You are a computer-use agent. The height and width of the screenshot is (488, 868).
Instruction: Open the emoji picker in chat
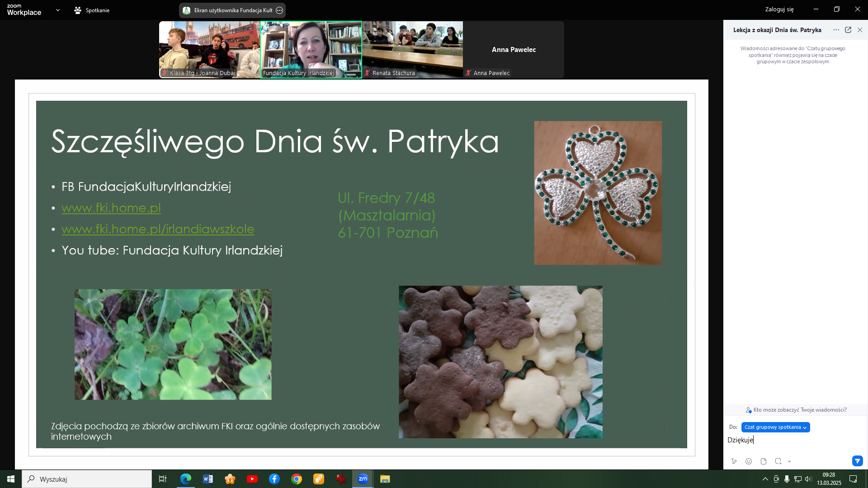click(749, 461)
